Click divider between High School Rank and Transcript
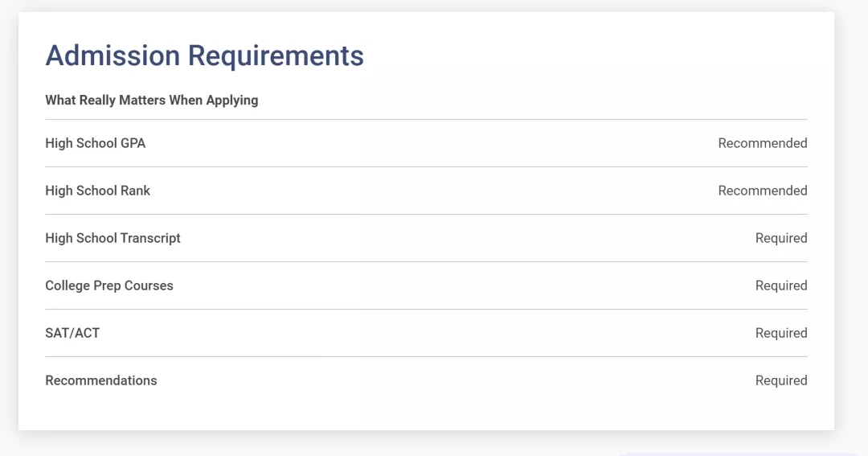Image resolution: width=868 pixels, height=456 pixels. pyautogui.click(x=426, y=214)
